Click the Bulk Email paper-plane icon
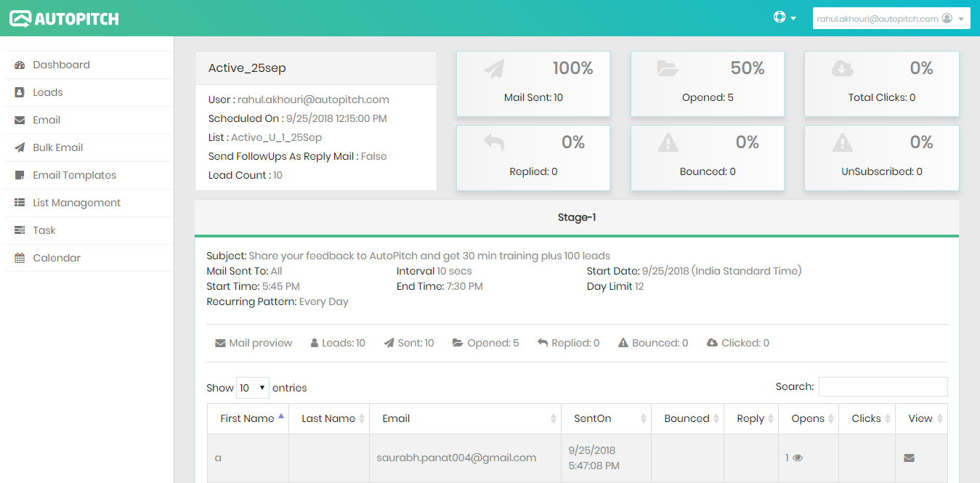980x483 pixels. 20,147
